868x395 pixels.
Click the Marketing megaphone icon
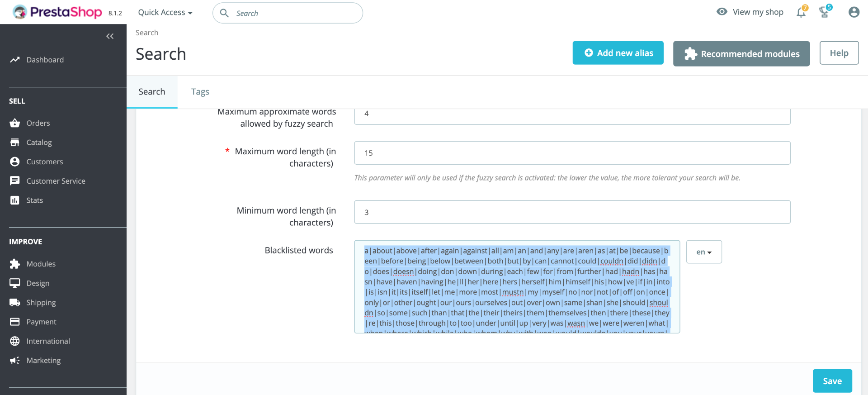coord(15,360)
